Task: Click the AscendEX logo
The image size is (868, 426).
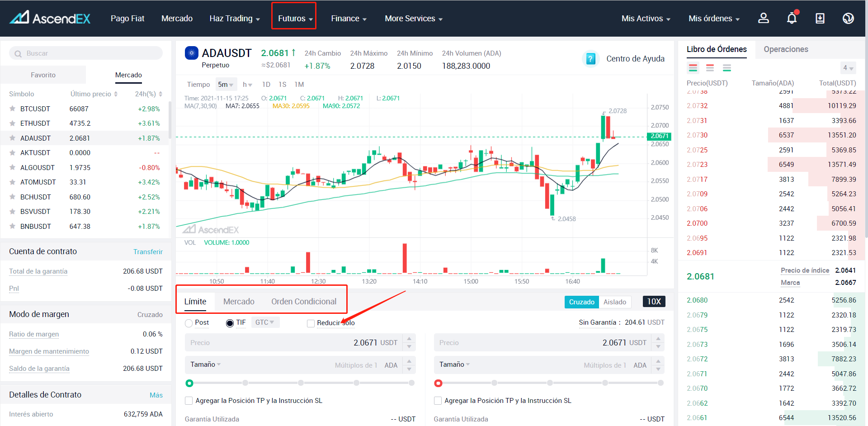Action: tap(50, 18)
